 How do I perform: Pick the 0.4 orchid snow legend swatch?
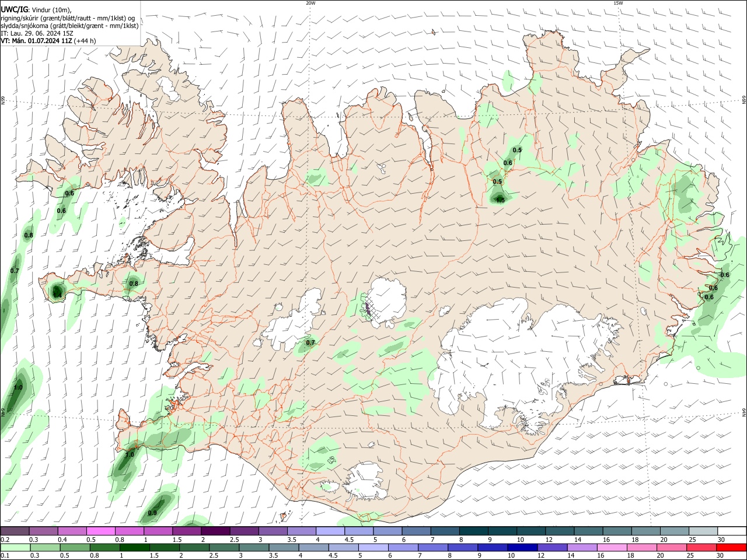point(72,531)
